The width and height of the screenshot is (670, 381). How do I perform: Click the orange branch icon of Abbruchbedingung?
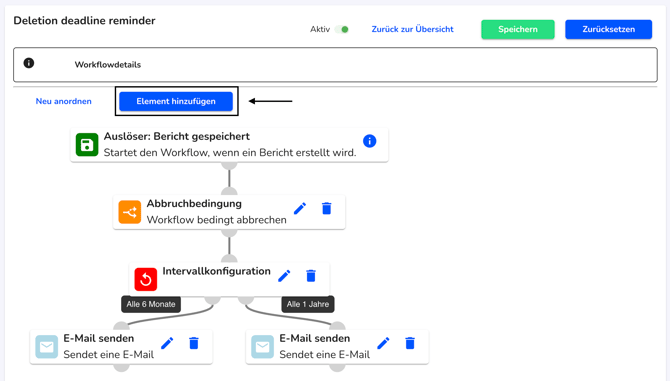click(129, 212)
